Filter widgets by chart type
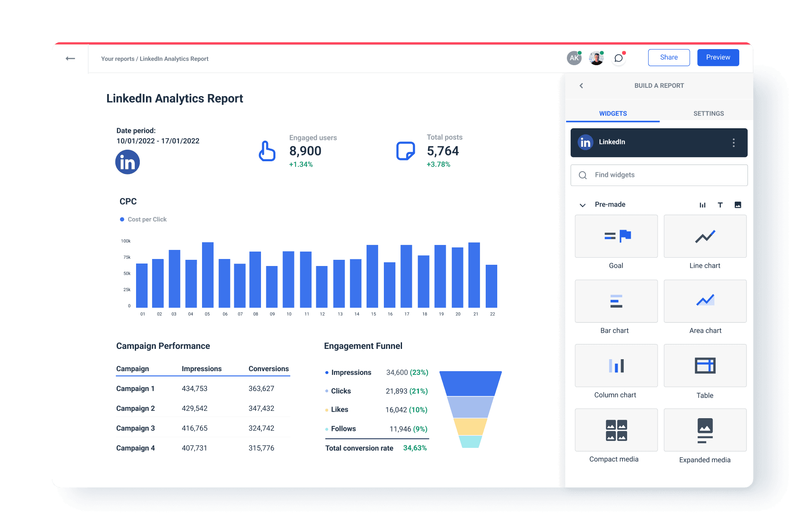804x532 pixels. (703, 205)
